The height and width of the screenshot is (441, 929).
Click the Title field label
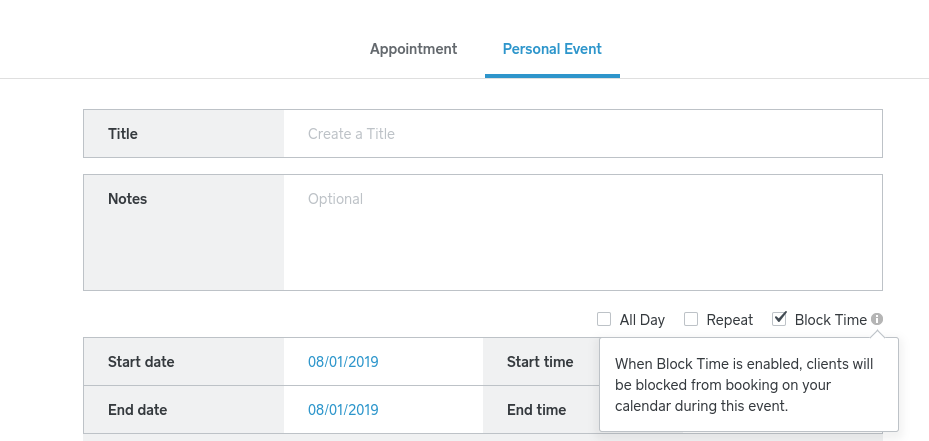click(123, 134)
